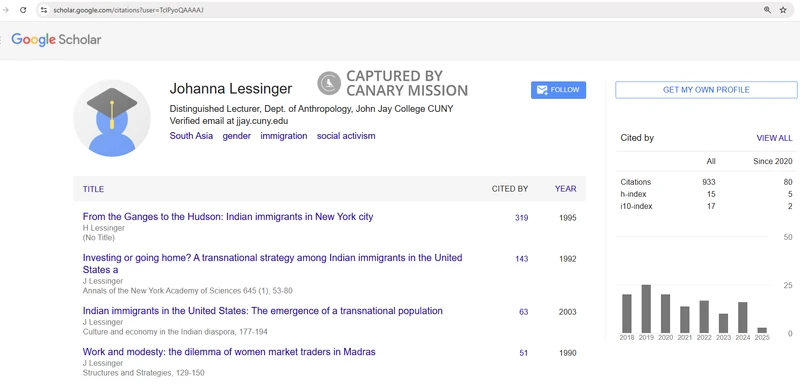Open the 319 citations link
The image size is (800, 384).
click(x=521, y=218)
